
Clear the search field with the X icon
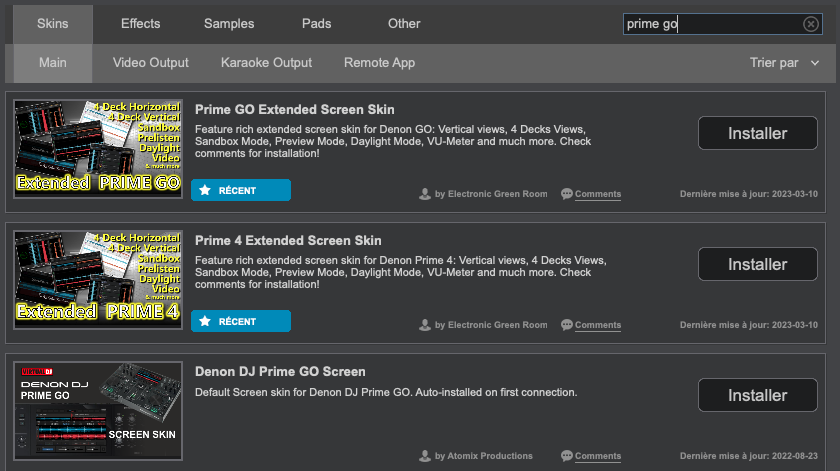(x=811, y=24)
